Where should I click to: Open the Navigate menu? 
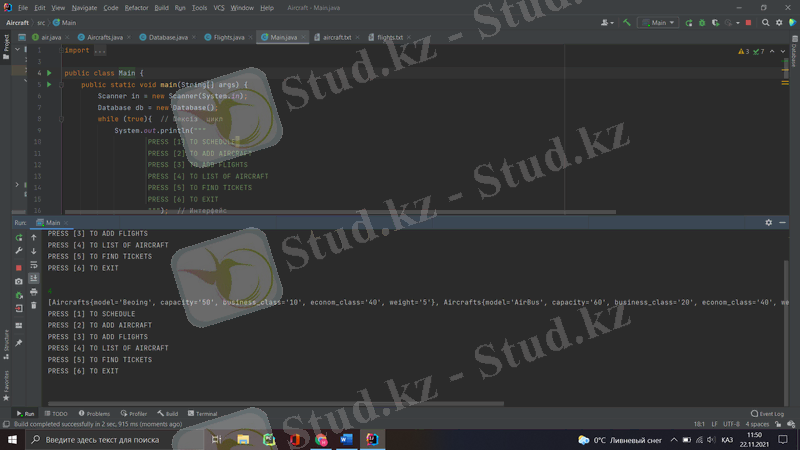click(x=84, y=8)
